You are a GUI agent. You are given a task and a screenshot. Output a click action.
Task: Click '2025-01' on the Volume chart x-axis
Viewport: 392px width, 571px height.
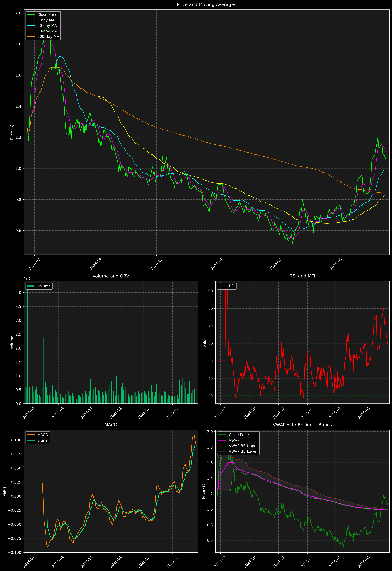click(x=116, y=413)
